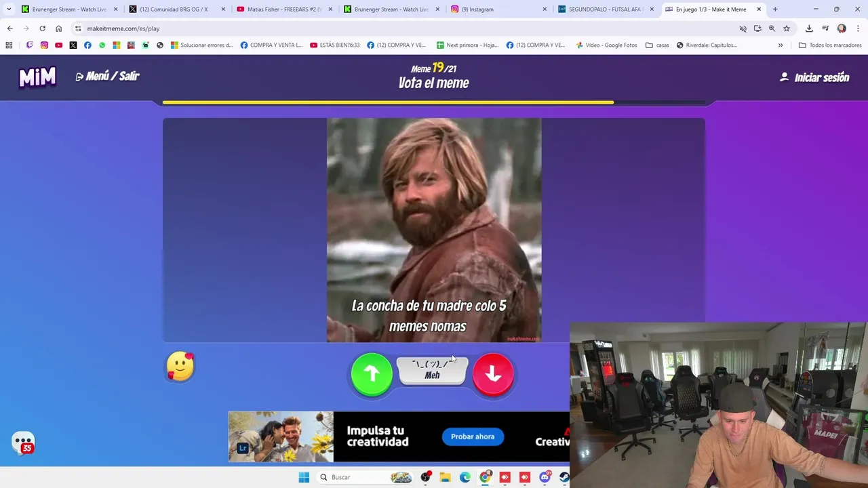Open File Explorer from the taskbar
This screenshot has height=488, width=868.
click(x=445, y=477)
